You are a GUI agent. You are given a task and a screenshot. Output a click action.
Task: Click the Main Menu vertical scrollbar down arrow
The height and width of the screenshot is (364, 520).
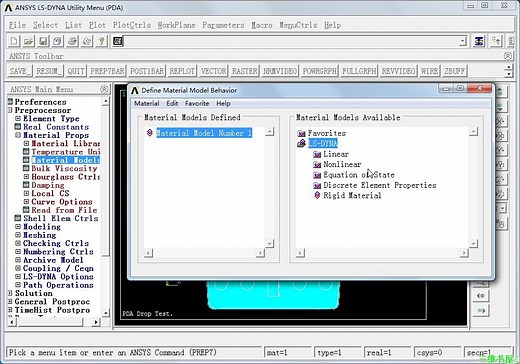click(x=105, y=313)
